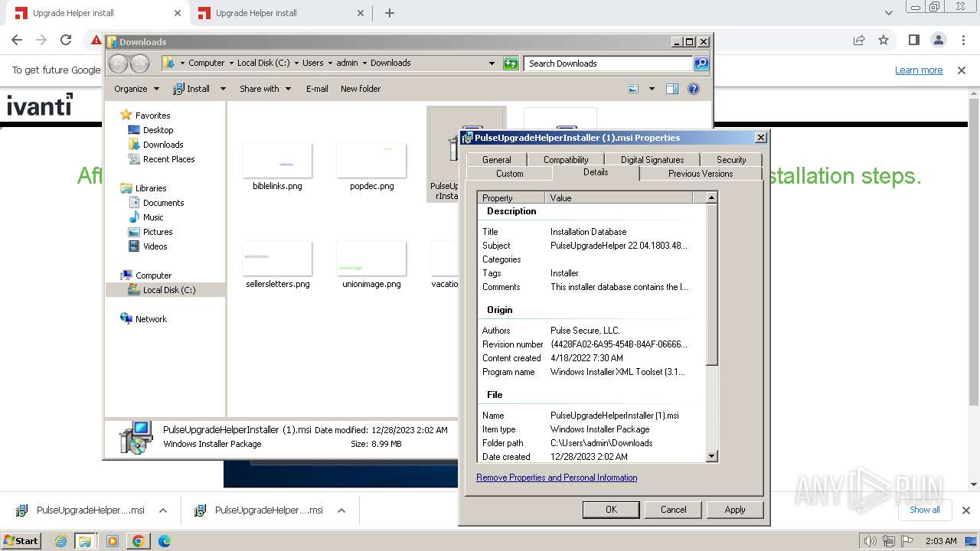Click Search Downloads input field
The height and width of the screenshot is (551, 980).
[x=609, y=64]
